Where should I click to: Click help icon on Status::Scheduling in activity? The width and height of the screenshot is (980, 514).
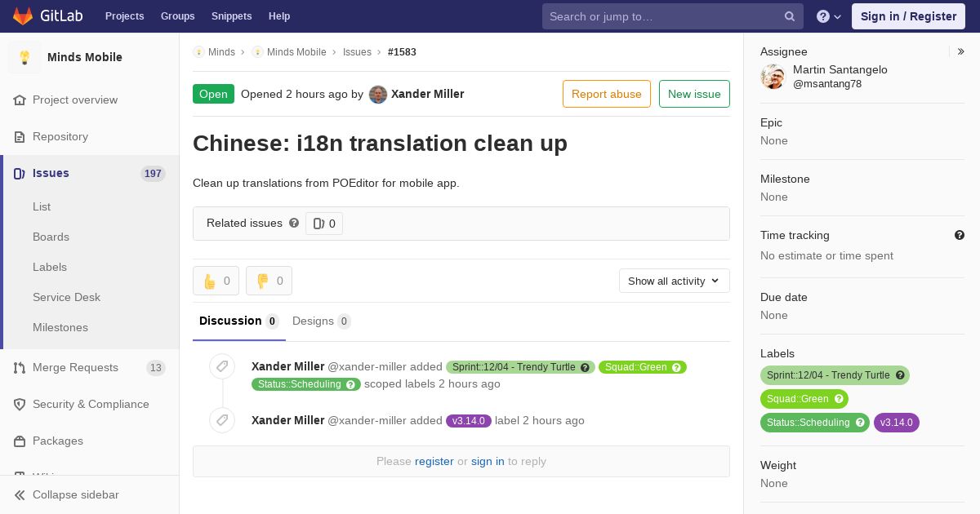click(350, 384)
